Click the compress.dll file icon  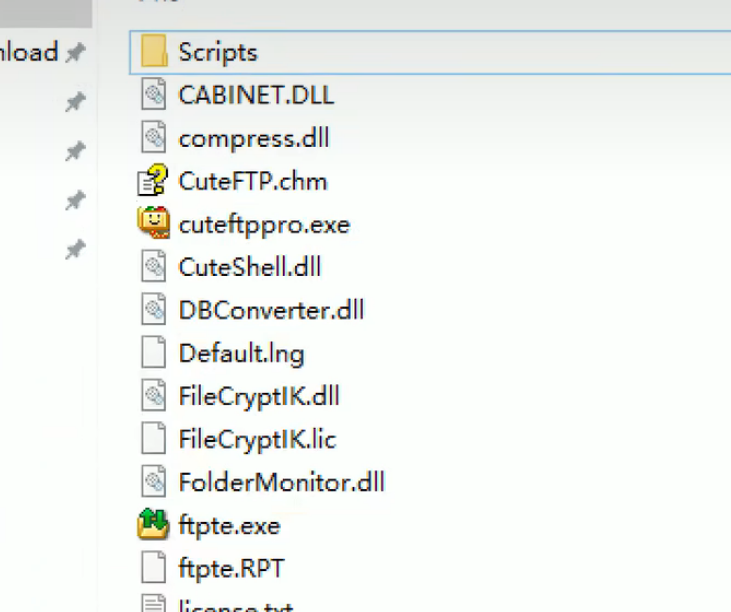(153, 137)
